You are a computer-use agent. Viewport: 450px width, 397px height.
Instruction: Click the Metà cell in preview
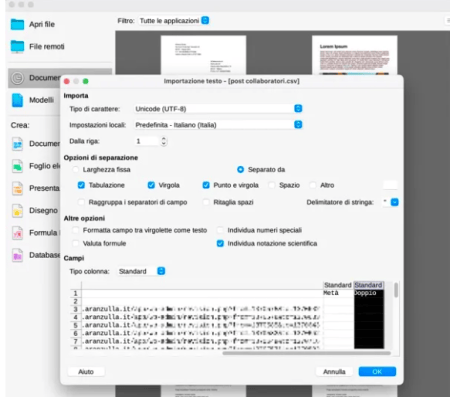click(x=338, y=293)
